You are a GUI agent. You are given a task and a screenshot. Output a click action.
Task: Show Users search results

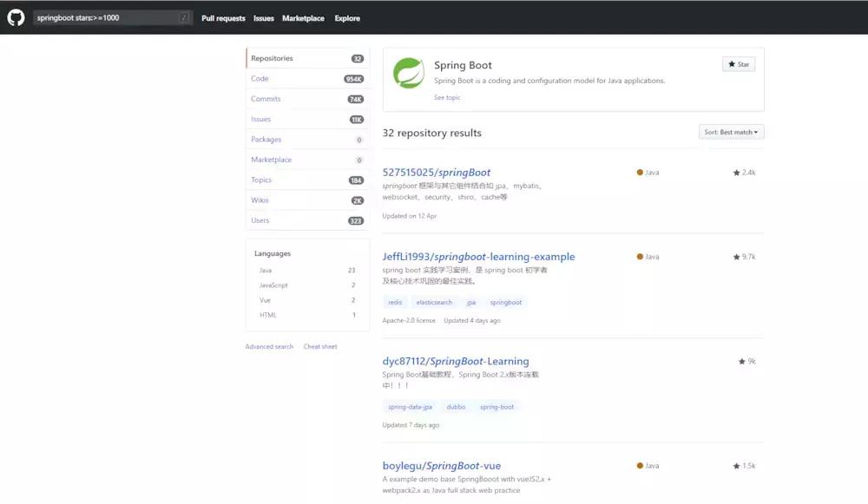pyautogui.click(x=260, y=220)
